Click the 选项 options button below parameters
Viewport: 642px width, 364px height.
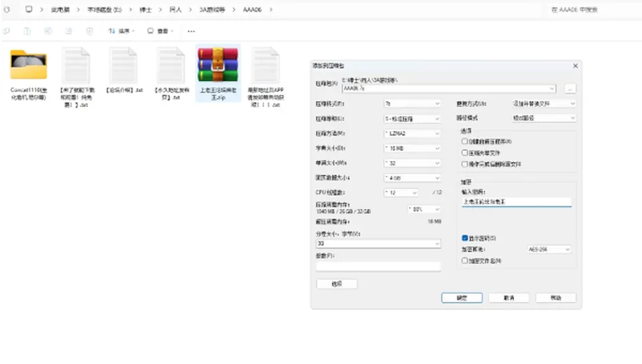pos(336,284)
